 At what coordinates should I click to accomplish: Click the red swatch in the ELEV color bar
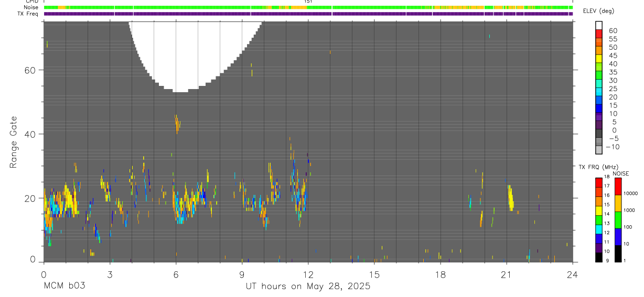pyautogui.click(x=598, y=34)
